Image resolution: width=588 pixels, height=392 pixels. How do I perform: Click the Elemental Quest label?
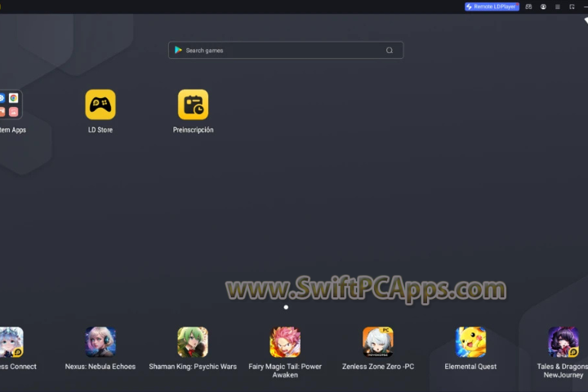point(470,367)
